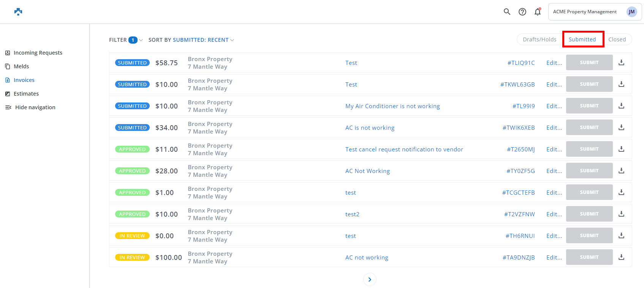Image resolution: width=644 pixels, height=288 pixels.
Task: Open ACME Property Management account menu
Action: [585, 12]
